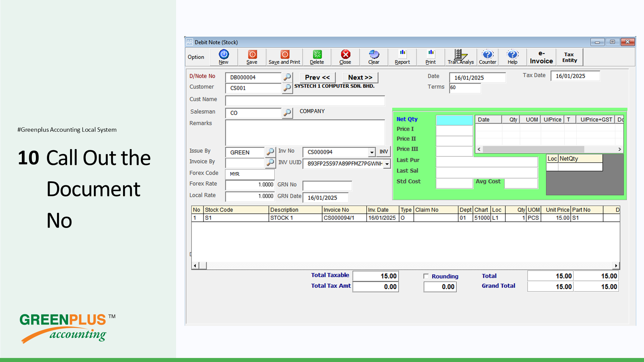Click the Total Taxable field 15.00
Image resolution: width=644 pixels, height=362 pixels.
[x=376, y=276]
